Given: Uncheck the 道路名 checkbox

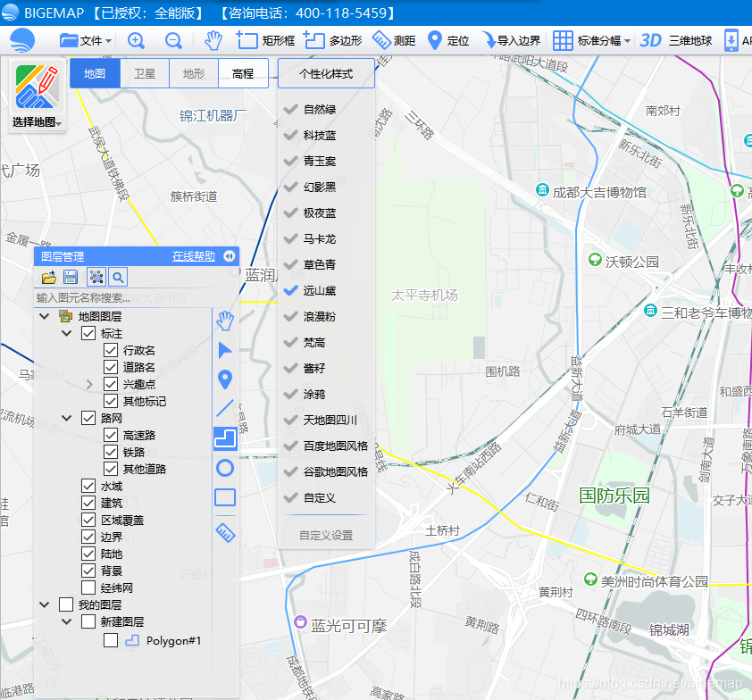Looking at the screenshot, I should pyautogui.click(x=111, y=367).
